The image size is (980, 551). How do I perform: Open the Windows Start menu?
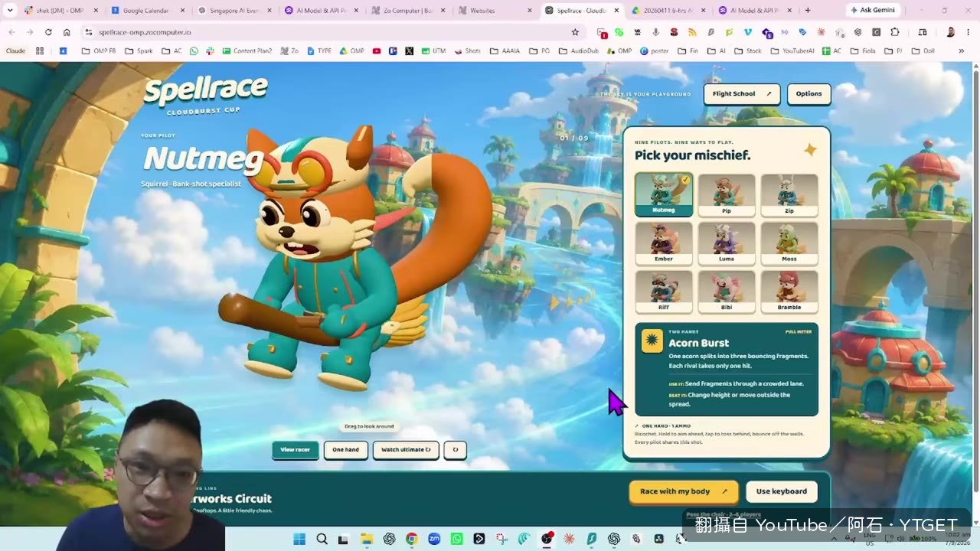click(x=299, y=539)
